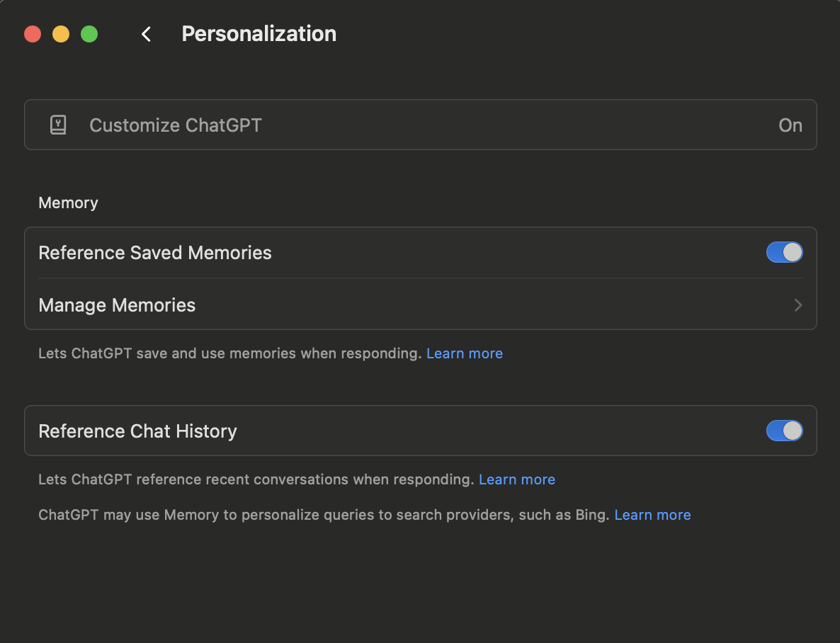Close the window with the red button
The height and width of the screenshot is (643, 840).
33,34
